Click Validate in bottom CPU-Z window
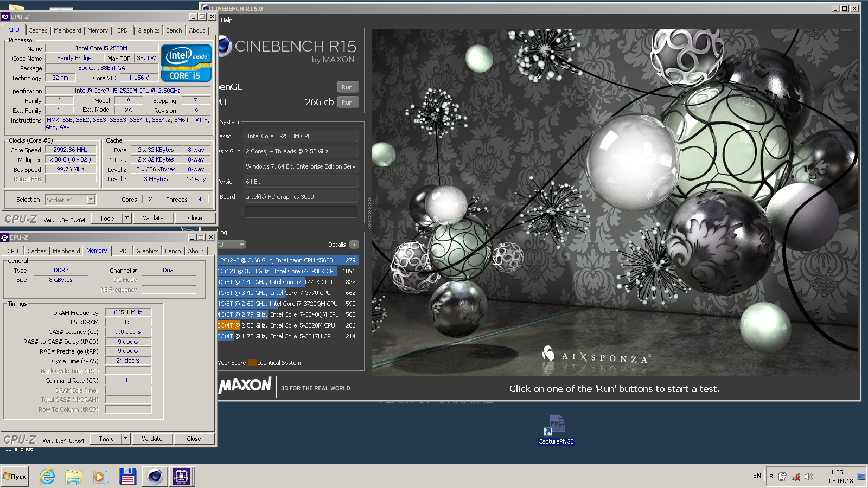 (152, 439)
